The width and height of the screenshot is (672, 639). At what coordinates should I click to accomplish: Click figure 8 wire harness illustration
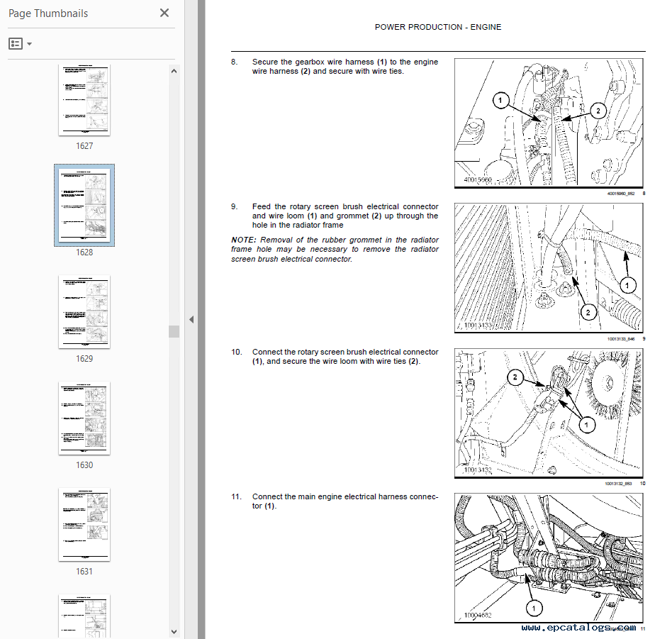(x=549, y=123)
